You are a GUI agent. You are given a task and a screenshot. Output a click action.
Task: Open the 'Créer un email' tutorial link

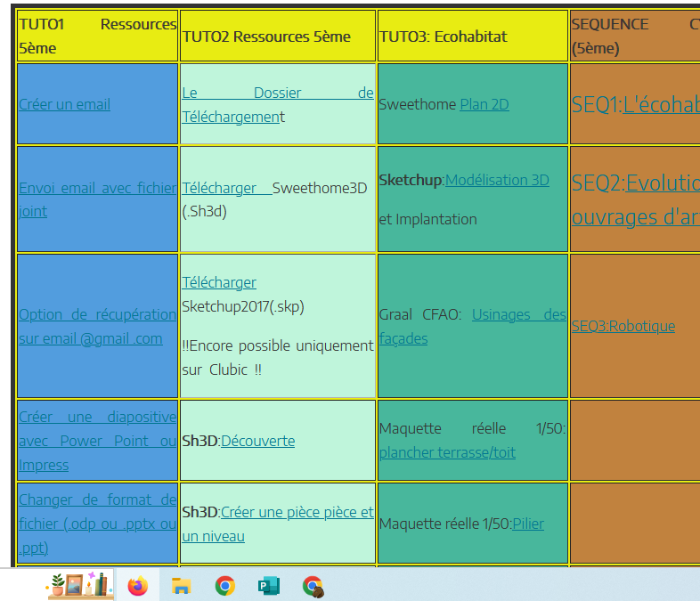click(64, 104)
